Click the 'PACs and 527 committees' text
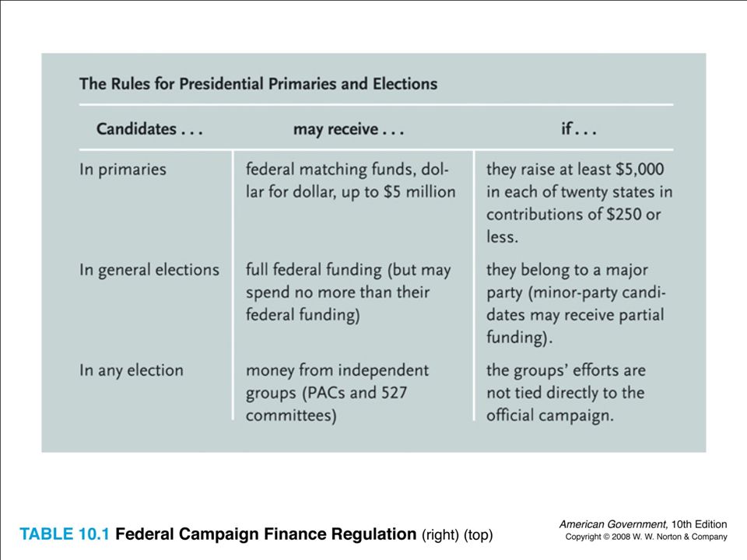This screenshot has height=560, width=747. (x=326, y=404)
